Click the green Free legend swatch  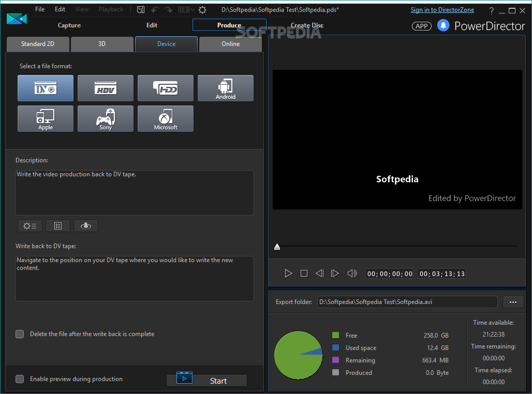tap(335, 335)
